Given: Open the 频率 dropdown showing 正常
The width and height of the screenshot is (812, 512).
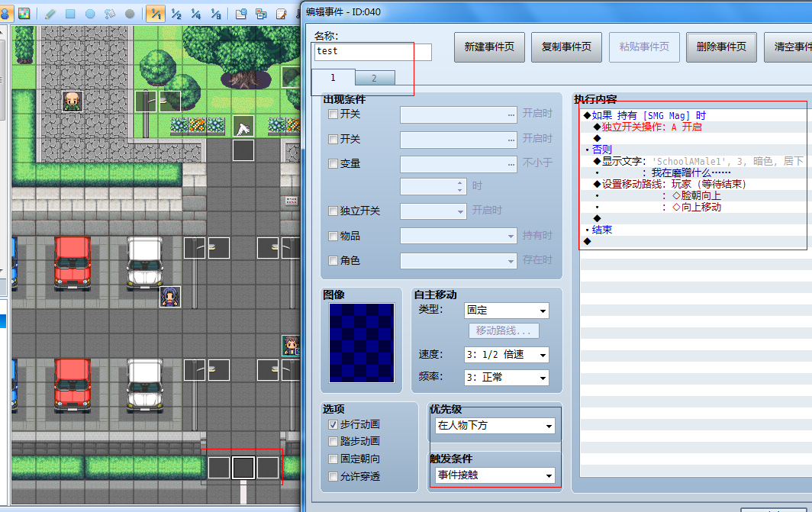Looking at the screenshot, I should [x=507, y=378].
